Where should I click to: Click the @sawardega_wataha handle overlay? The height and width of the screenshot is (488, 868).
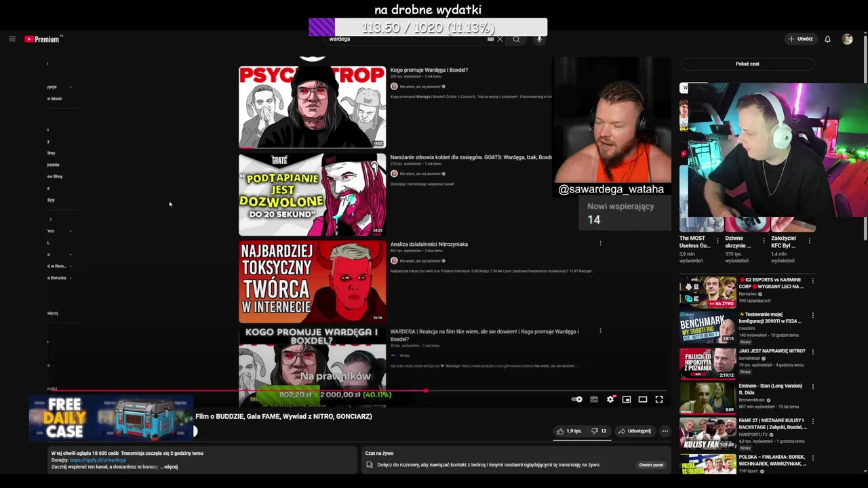point(610,190)
